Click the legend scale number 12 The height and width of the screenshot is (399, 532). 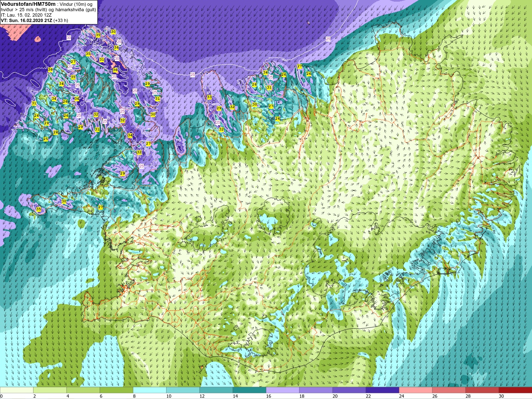pos(202,396)
